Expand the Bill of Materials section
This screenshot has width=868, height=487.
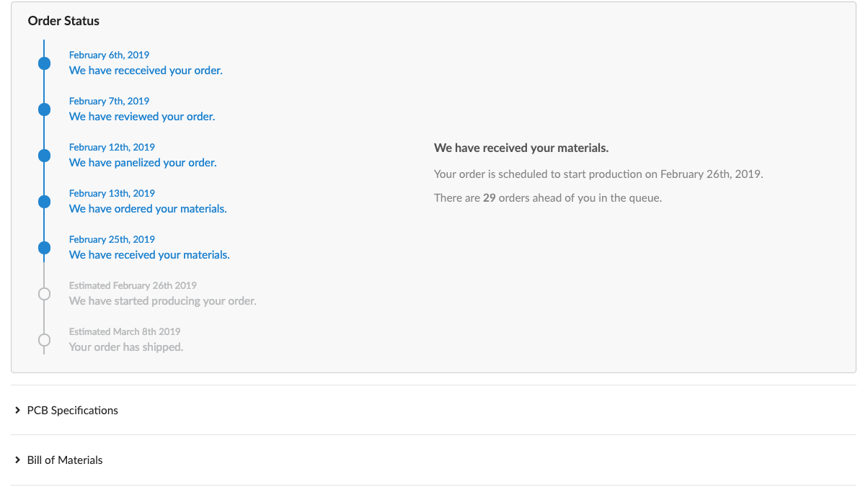tap(64, 460)
